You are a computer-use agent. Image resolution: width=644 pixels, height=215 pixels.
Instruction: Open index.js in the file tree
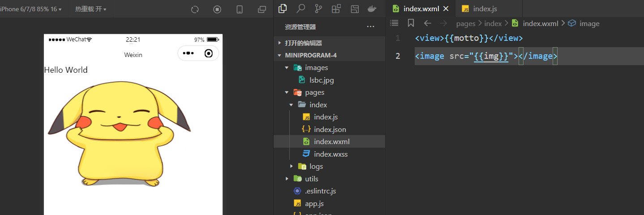pos(329,117)
